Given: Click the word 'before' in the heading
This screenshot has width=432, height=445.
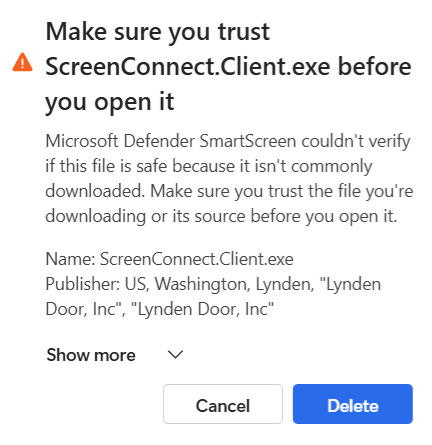Looking at the screenshot, I should pos(375,66).
